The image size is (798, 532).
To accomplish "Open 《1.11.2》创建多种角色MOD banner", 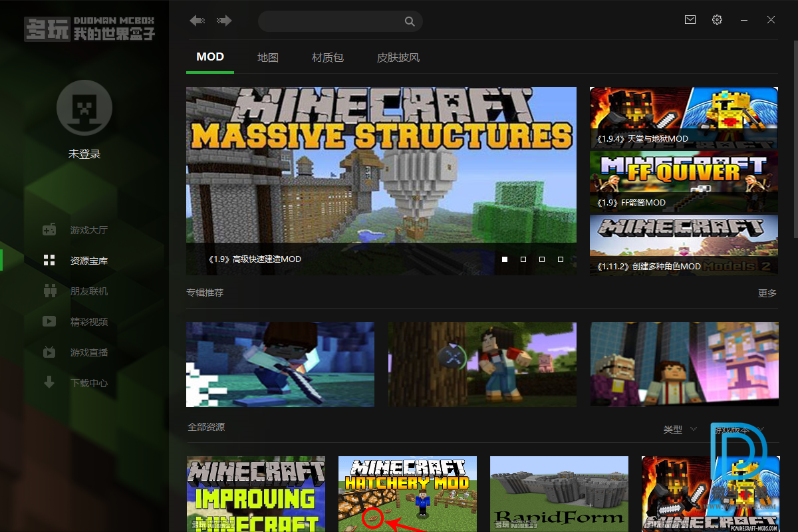I will click(x=684, y=245).
